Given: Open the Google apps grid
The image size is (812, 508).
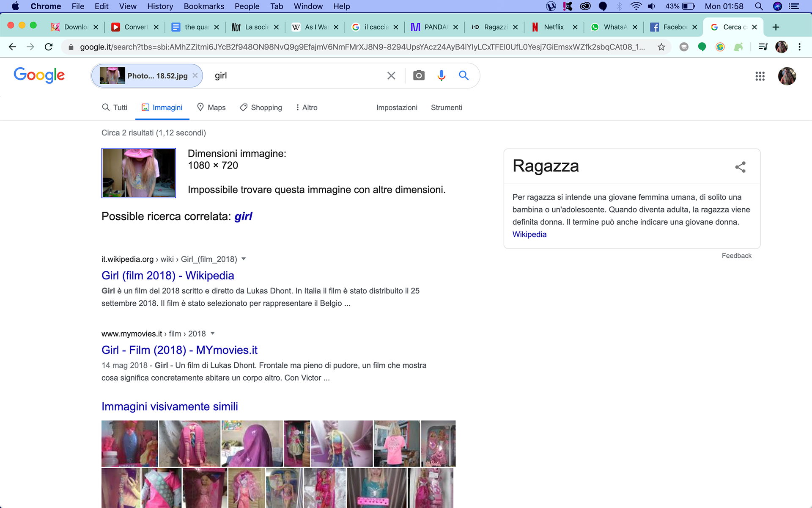Looking at the screenshot, I should pos(760,76).
